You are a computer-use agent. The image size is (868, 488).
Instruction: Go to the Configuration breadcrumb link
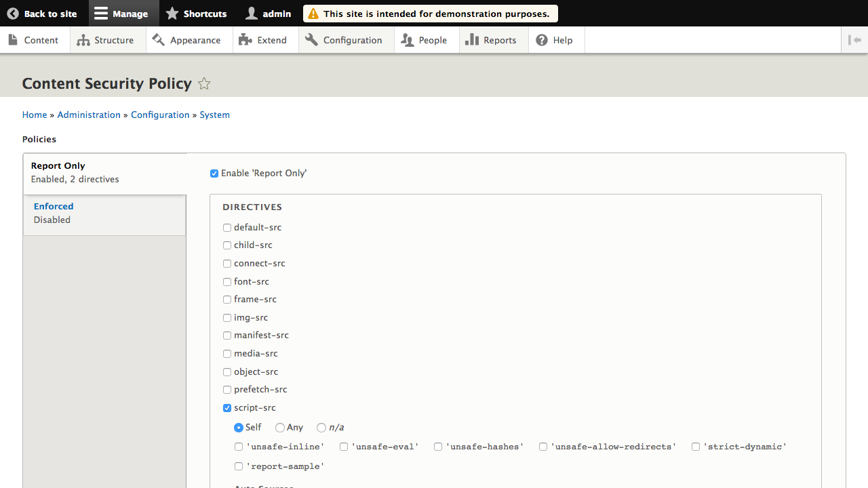pyautogui.click(x=160, y=115)
